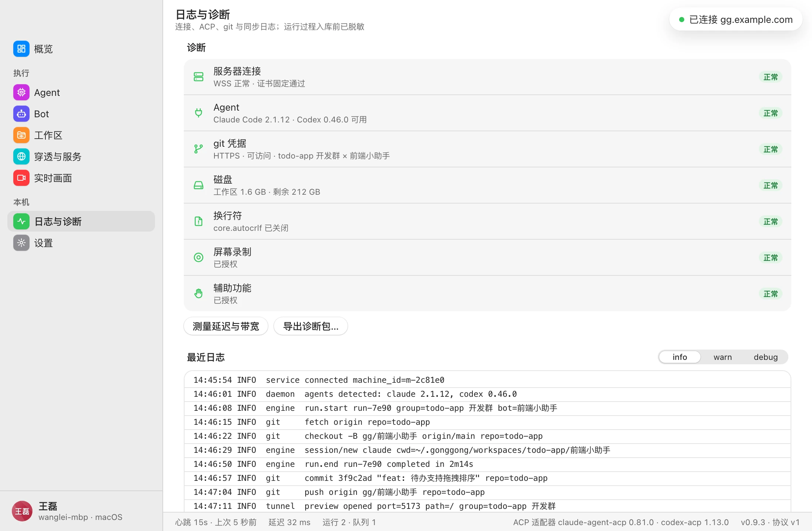Screen dimensions: 812x531
Task: Open the 实时画面 camera icon
Action: pyautogui.click(x=21, y=178)
